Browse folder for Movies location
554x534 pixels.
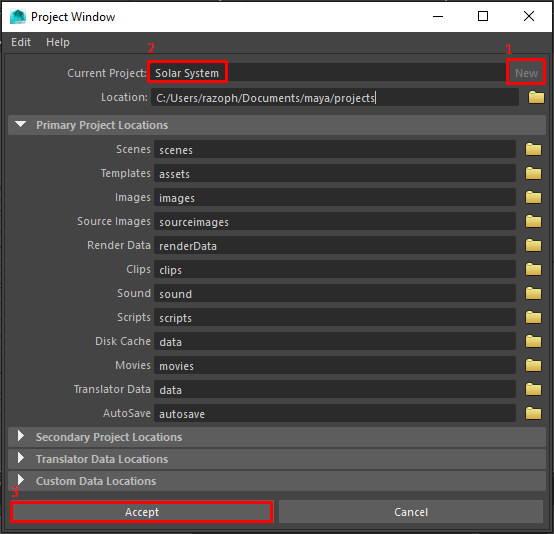click(x=533, y=365)
